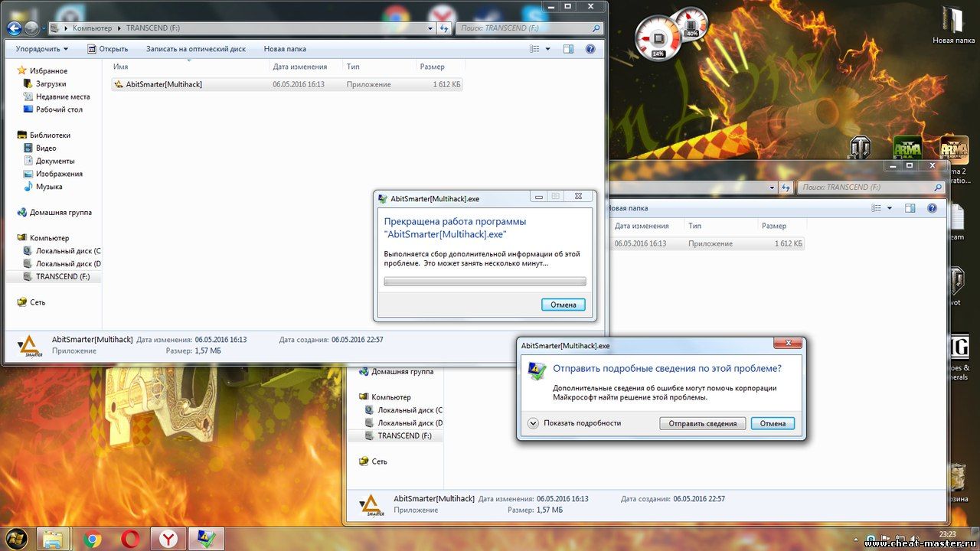
Task: Click the help question mark icon in Explorer toolbar
Action: [x=590, y=49]
